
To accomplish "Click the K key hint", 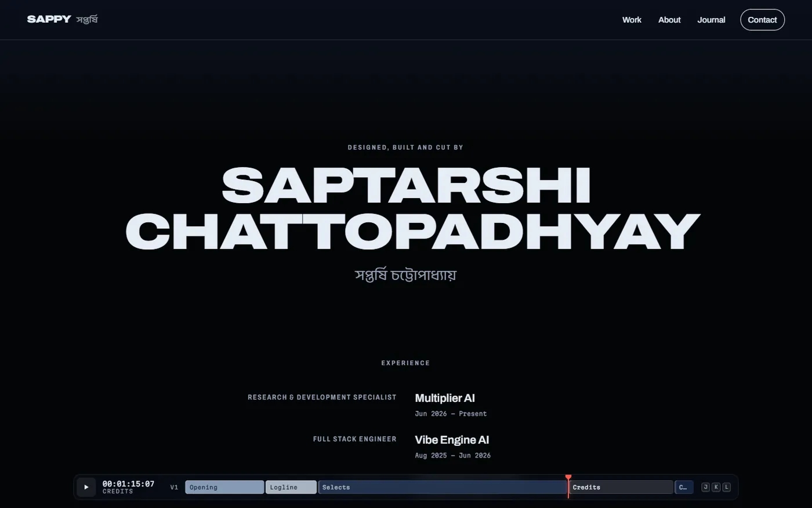I will pos(716,487).
